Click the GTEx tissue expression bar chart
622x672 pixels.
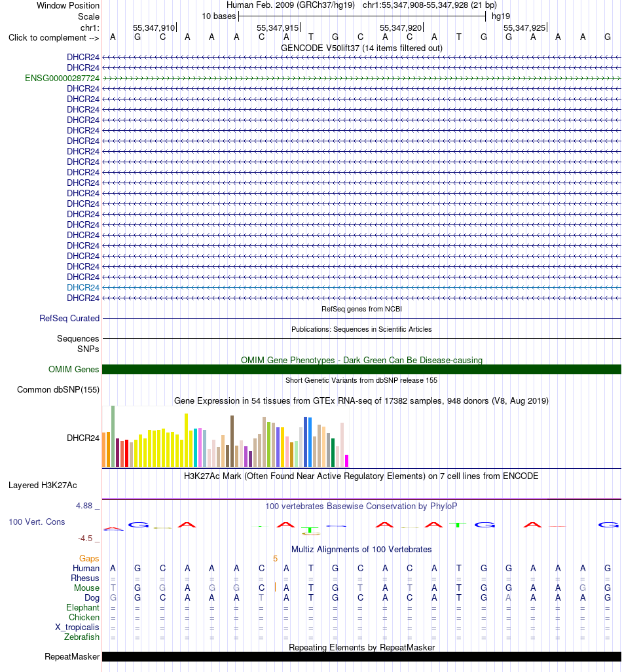point(226,436)
